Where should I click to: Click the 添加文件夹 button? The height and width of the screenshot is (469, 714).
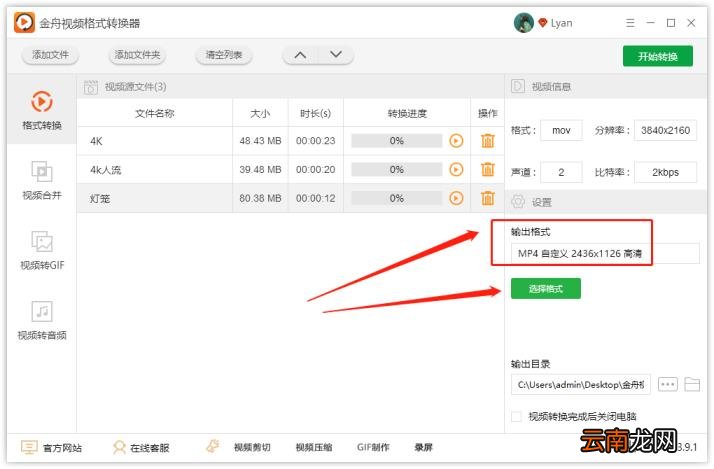(x=137, y=55)
